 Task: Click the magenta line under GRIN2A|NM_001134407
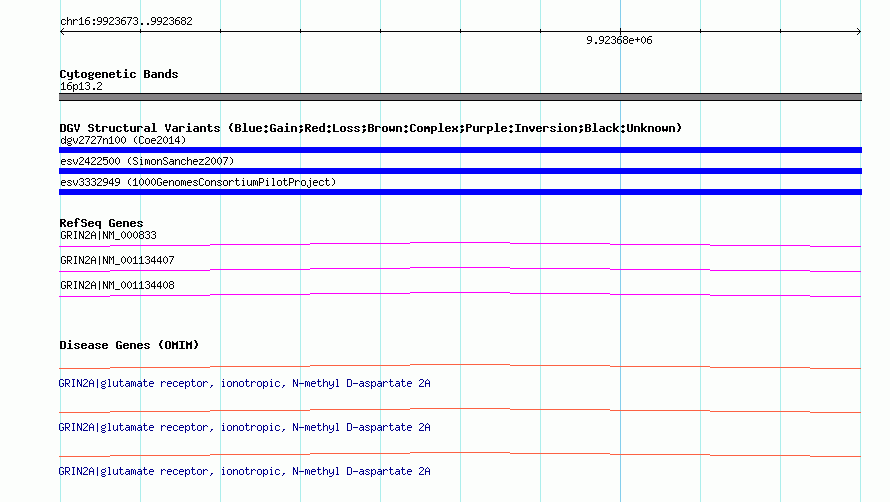coord(460,270)
